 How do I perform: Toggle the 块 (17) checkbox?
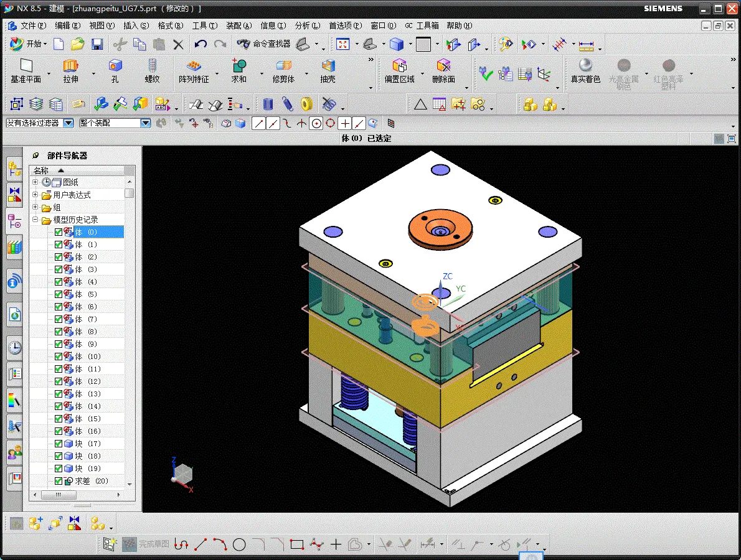pyautogui.click(x=59, y=444)
